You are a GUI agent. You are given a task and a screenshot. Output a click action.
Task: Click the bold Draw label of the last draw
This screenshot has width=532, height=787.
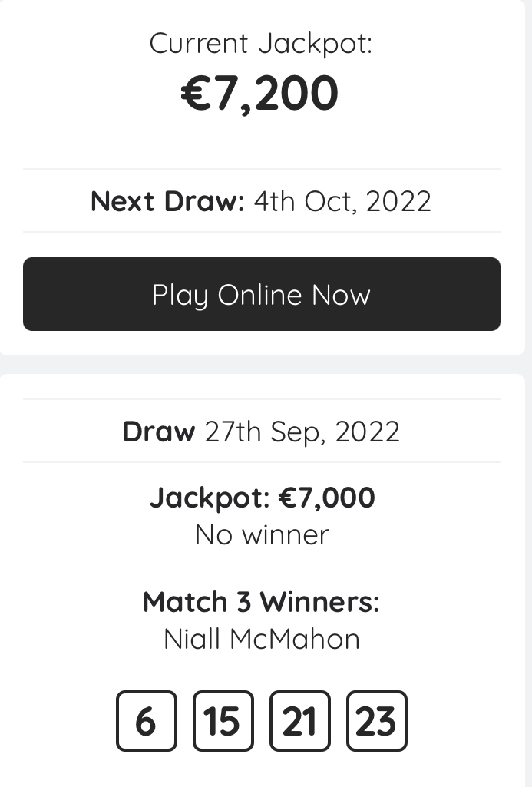point(159,432)
